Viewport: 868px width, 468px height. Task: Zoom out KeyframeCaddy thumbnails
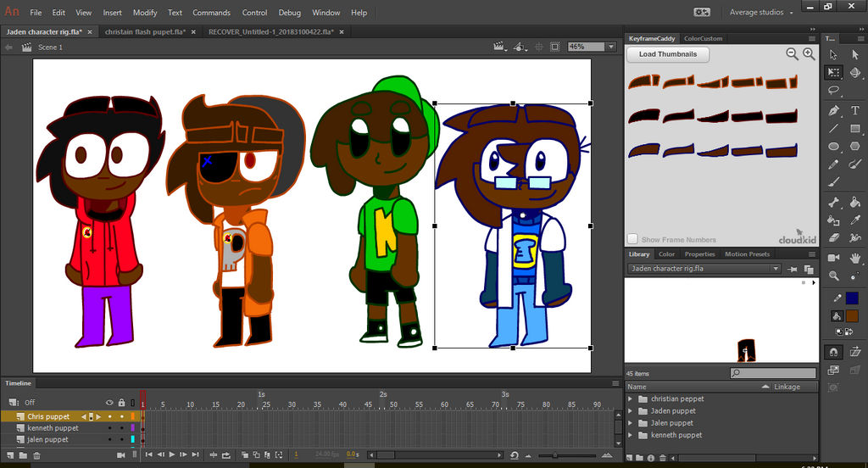click(793, 53)
